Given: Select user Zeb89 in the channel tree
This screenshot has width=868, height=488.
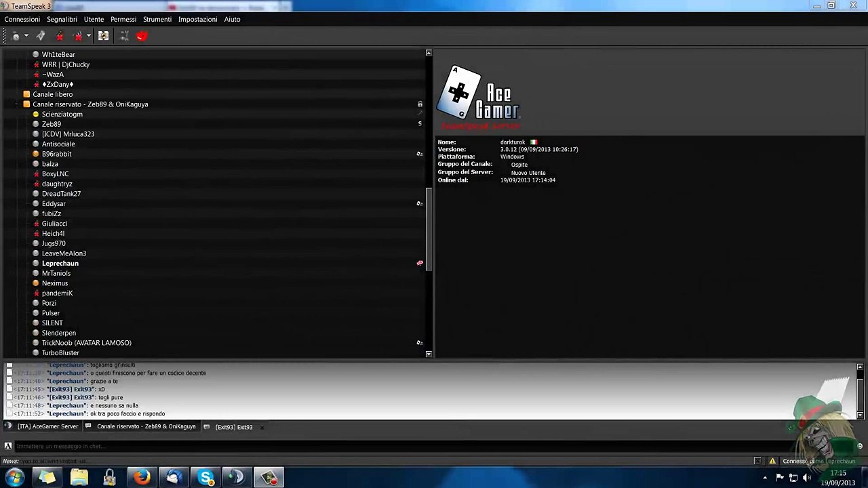Looking at the screenshot, I should pyautogui.click(x=52, y=124).
